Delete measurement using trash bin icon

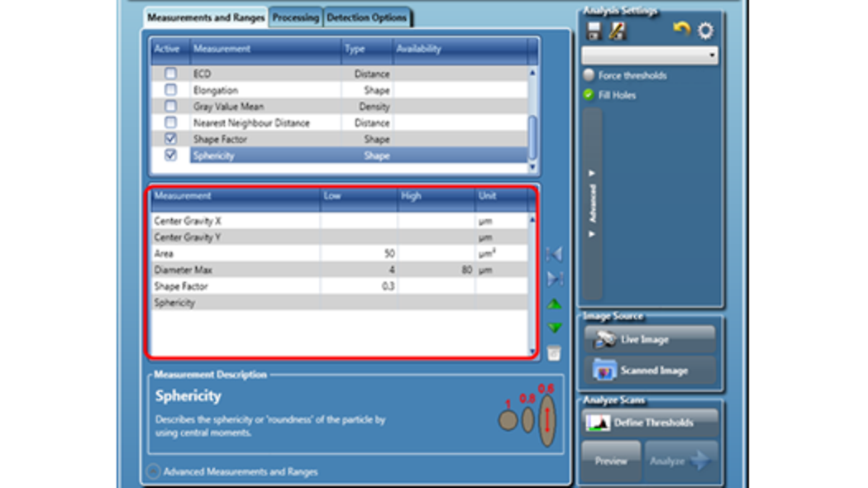(x=554, y=353)
